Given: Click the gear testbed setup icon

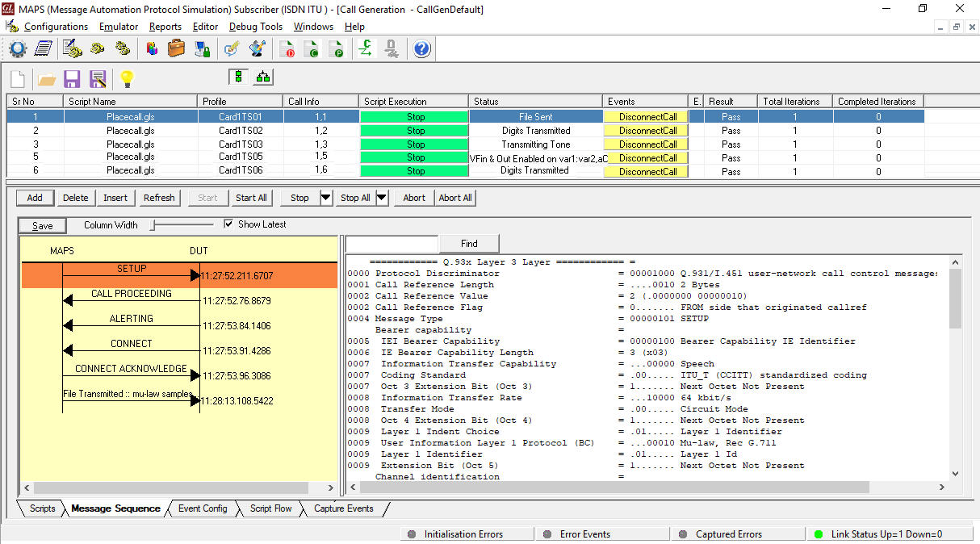Looking at the screenshot, I should tap(18, 49).
